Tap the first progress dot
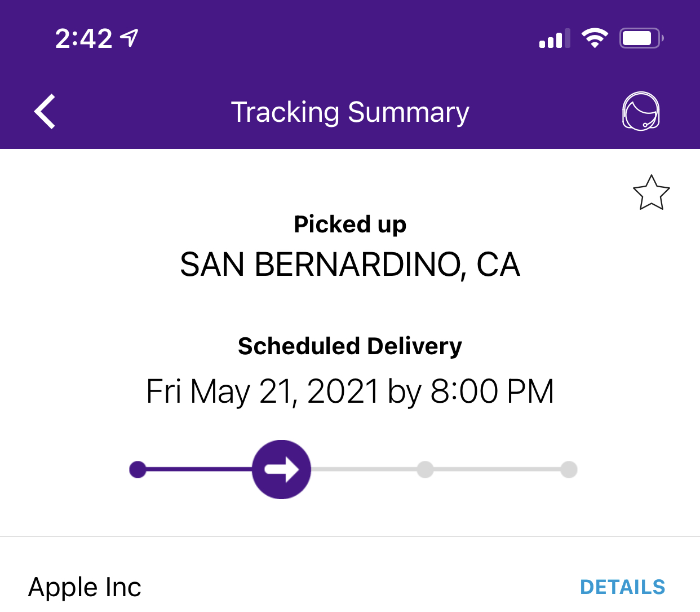The height and width of the screenshot is (612, 700). point(138,469)
